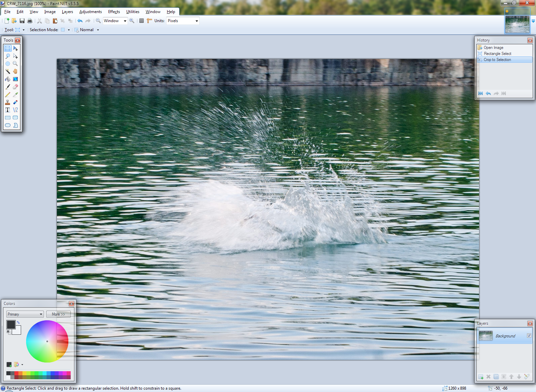This screenshot has height=392, width=536.
Task: Select the Gradient tool
Action: (15, 79)
